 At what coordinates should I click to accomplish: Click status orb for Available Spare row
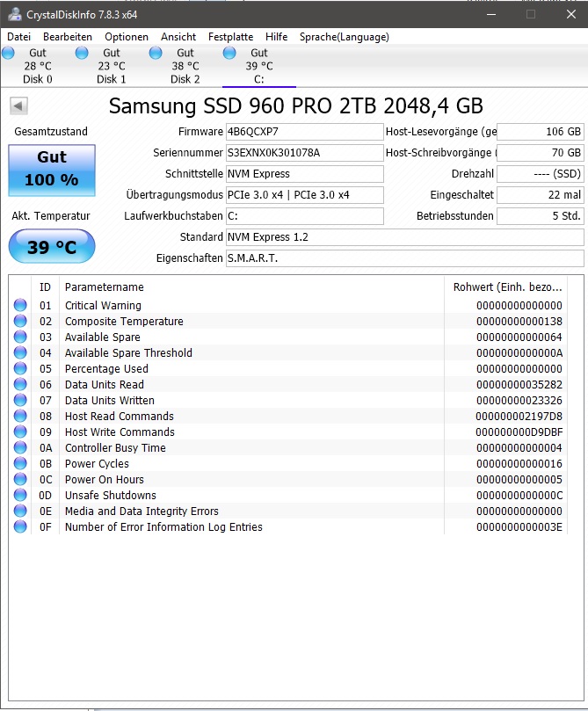pyautogui.click(x=20, y=337)
